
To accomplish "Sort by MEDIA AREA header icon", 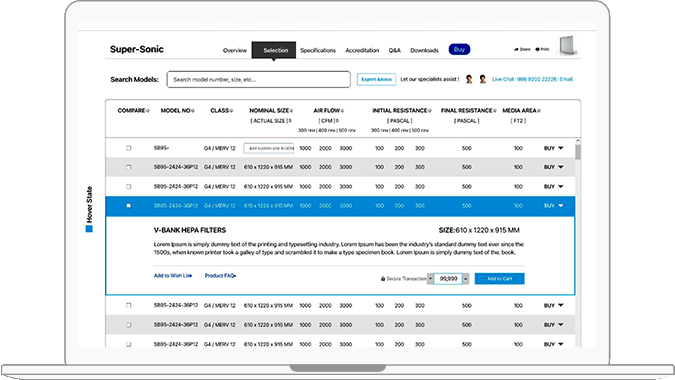I will (x=539, y=111).
